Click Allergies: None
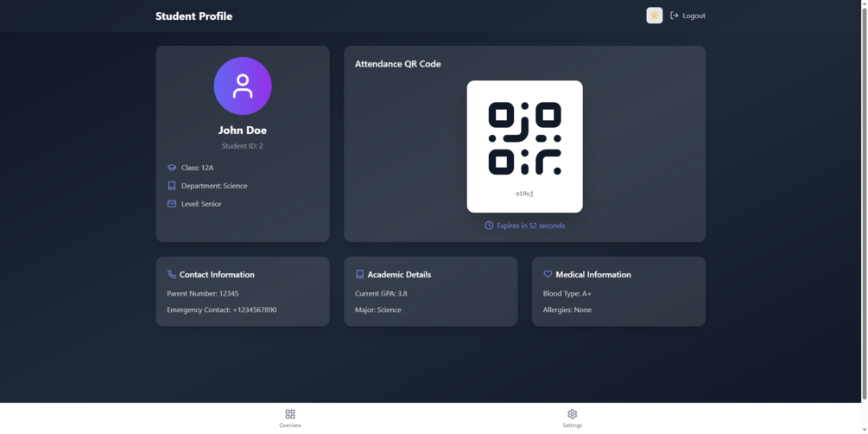The width and height of the screenshot is (868, 434). 567,310
